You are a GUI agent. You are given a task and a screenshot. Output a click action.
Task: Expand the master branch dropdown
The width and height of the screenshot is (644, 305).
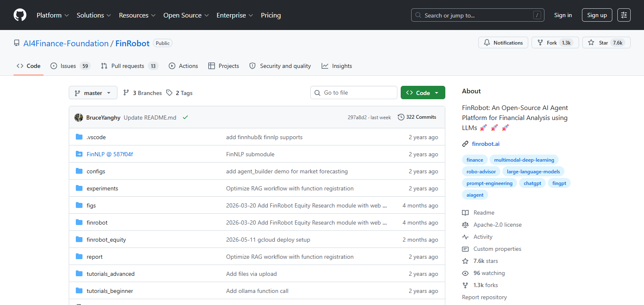[93, 93]
